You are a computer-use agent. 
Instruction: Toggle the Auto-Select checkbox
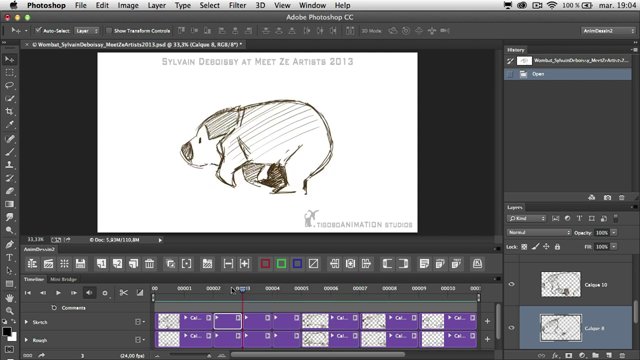(38, 31)
